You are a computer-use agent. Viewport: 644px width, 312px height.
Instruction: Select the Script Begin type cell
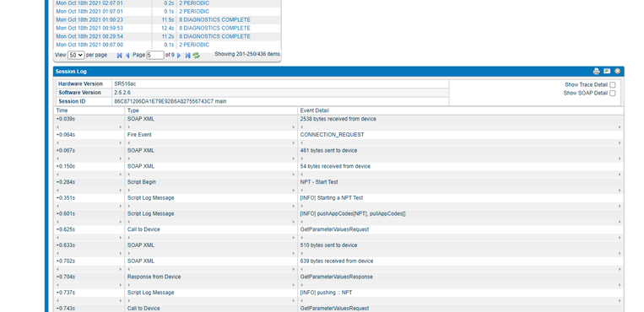coord(141,182)
